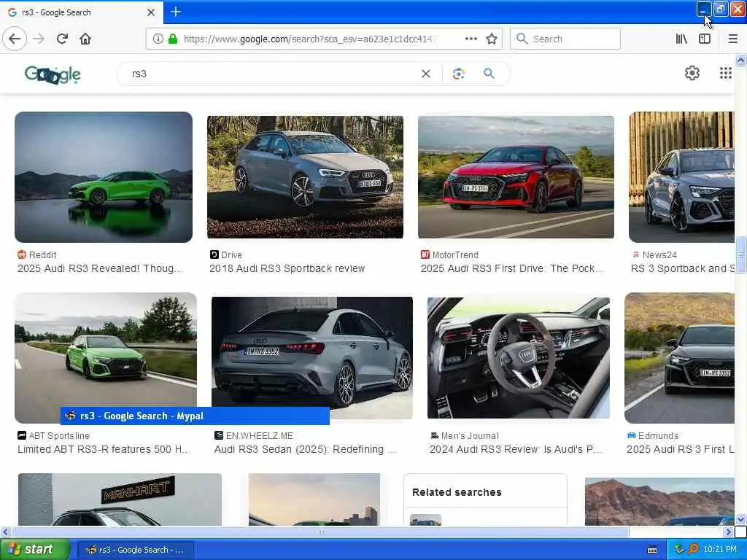The height and width of the screenshot is (560, 747).
Task: Select rs3 Google Search taskbar button
Action: point(135,550)
